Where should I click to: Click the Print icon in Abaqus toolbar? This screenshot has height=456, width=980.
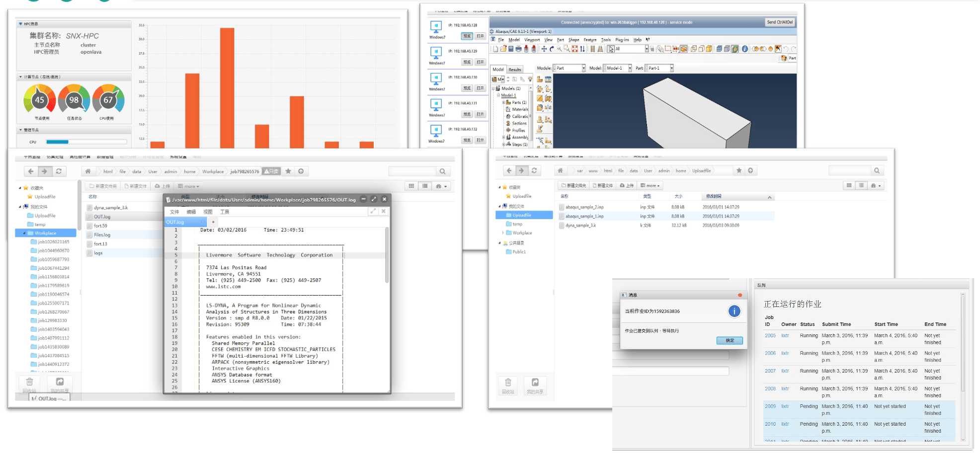pos(518,49)
